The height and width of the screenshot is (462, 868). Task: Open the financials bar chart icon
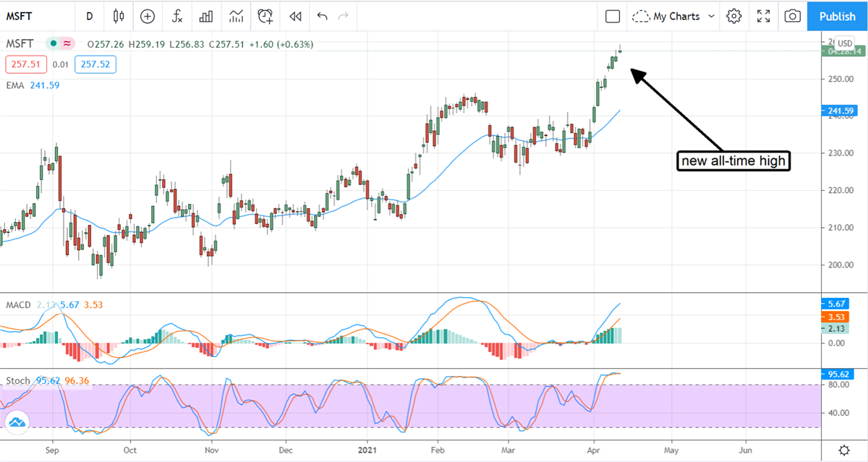(x=206, y=16)
